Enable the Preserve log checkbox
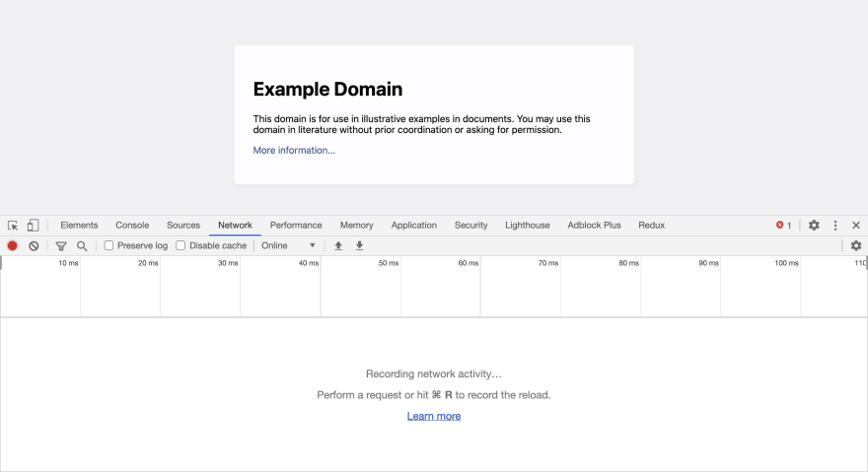 tap(109, 245)
